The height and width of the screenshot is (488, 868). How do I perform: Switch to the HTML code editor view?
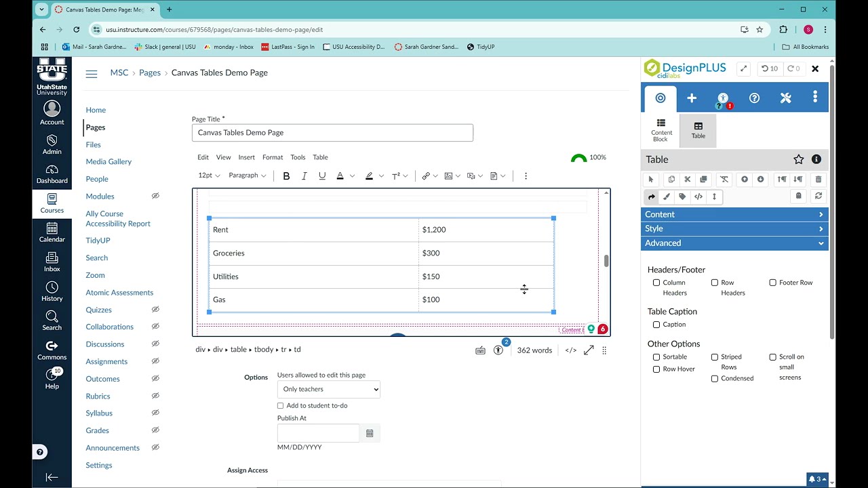(x=571, y=350)
